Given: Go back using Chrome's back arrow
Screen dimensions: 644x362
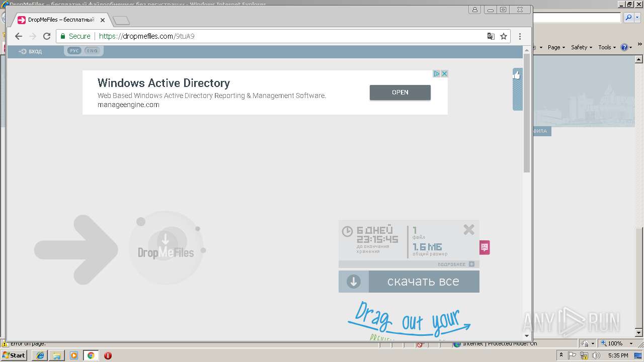Looking at the screenshot, I should [19, 36].
